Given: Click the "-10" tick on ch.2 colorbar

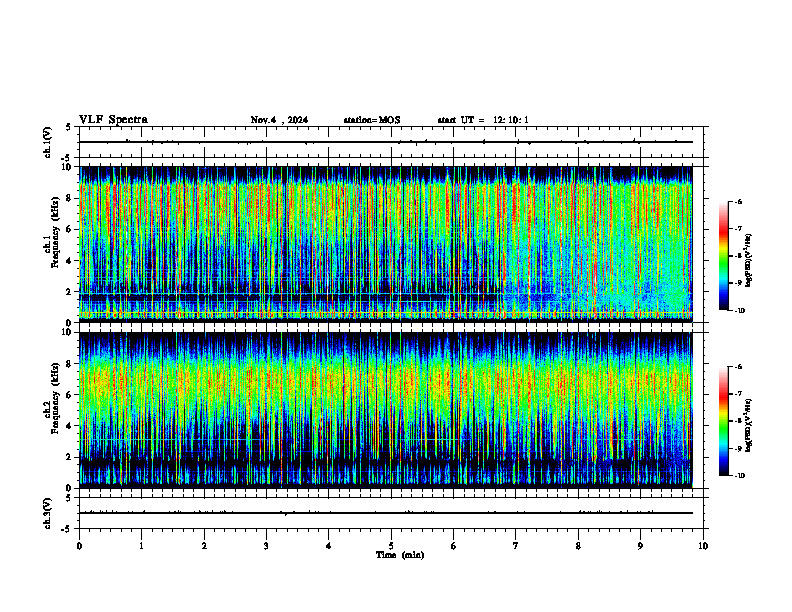Looking at the screenshot, I should coord(740,476).
